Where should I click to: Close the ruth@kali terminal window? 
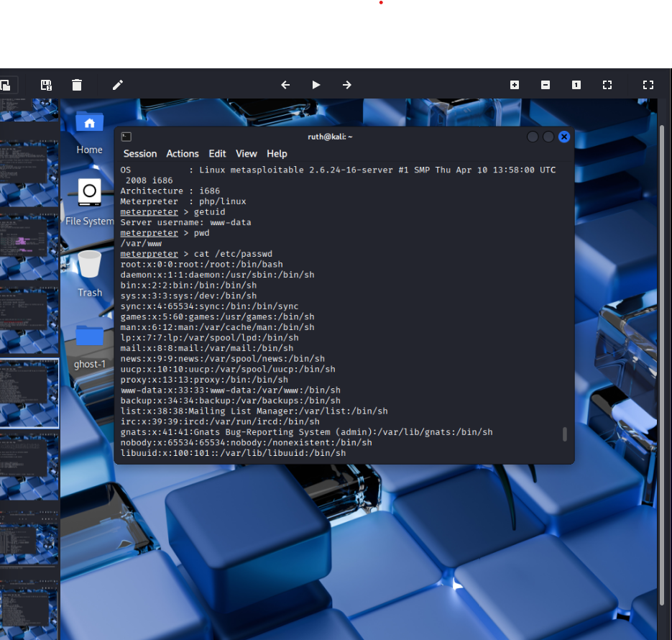(564, 137)
